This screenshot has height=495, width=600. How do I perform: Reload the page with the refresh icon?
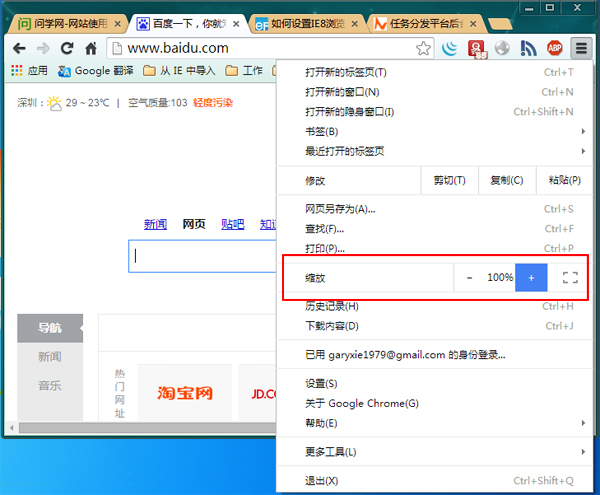68,48
